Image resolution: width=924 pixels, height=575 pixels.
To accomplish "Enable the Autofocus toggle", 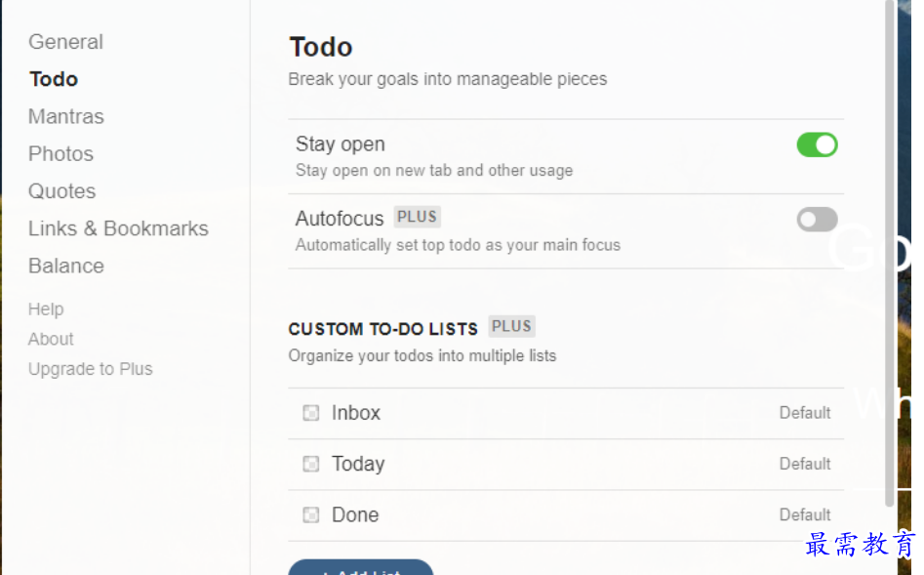I will [817, 220].
